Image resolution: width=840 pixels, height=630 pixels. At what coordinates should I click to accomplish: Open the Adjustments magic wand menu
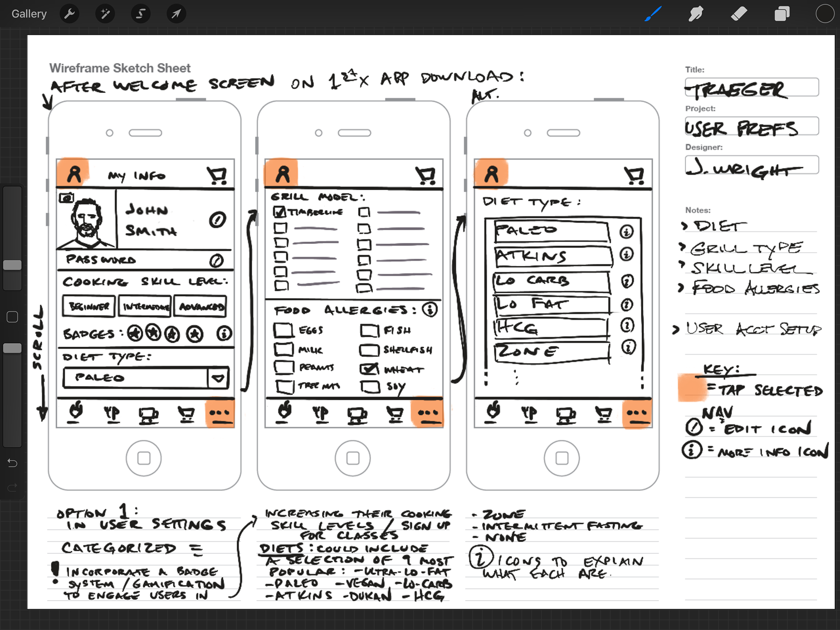pyautogui.click(x=105, y=14)
